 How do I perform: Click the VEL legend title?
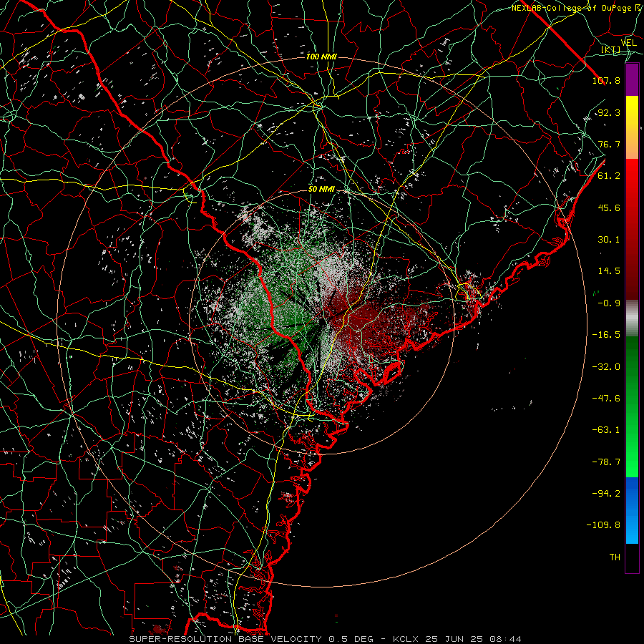(628, 42)
